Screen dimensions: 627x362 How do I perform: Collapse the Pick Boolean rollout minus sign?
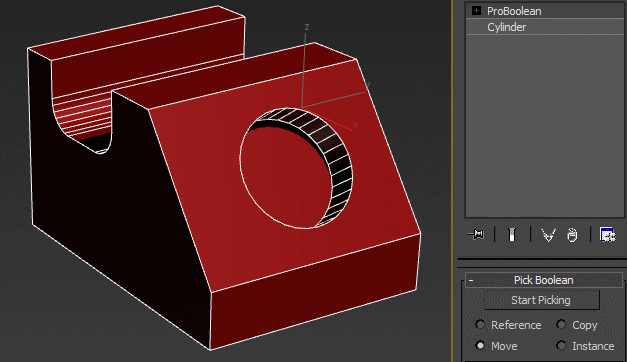[471, 280]
